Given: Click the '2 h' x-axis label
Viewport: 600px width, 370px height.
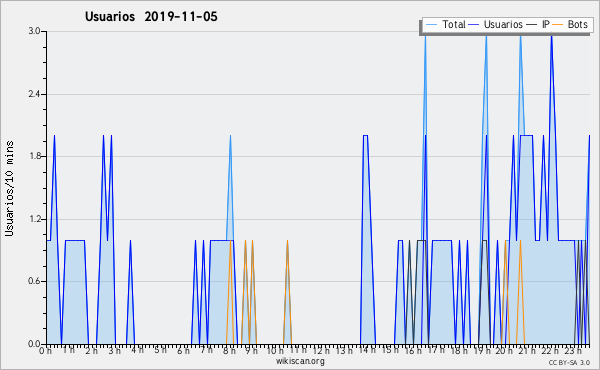Looking at the screenshot, I should click(x=91, y=351).
